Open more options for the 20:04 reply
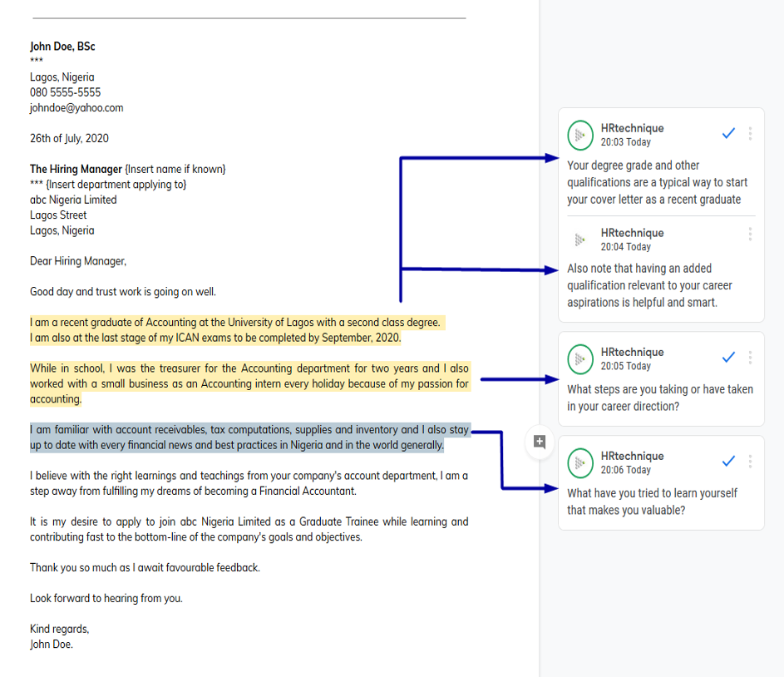The image size is (784, 677). (x=750, y=234)
